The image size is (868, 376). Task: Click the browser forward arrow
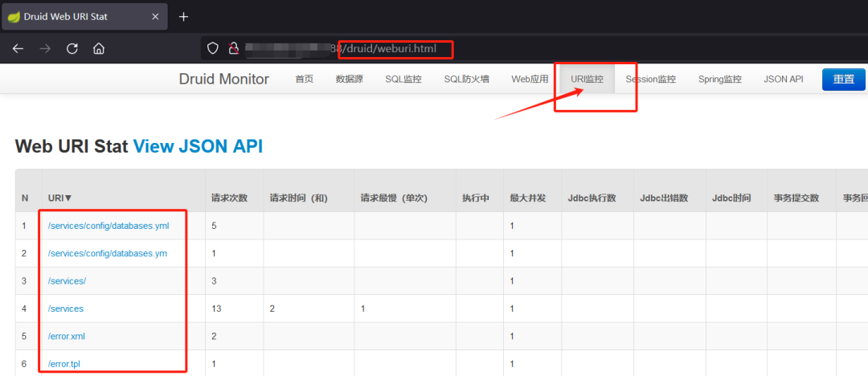(45, 49)
